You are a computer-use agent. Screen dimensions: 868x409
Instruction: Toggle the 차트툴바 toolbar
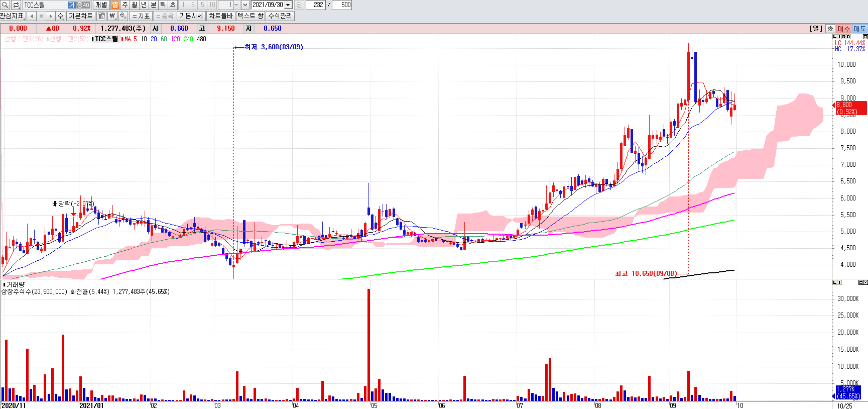(x=221, y=16)
